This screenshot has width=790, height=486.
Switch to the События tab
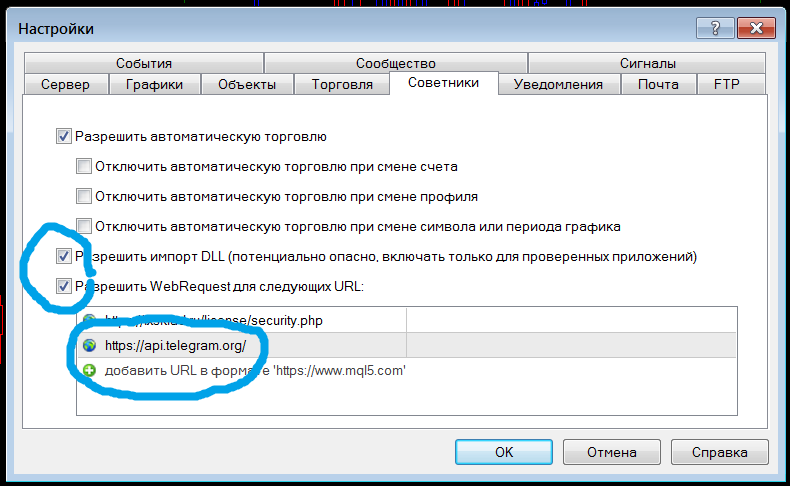pos(144,63)
